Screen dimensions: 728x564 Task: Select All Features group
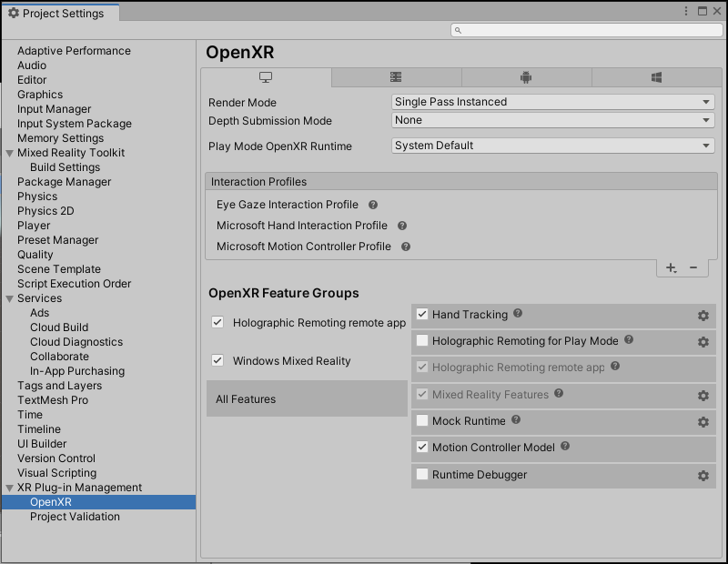pos(306,399)
